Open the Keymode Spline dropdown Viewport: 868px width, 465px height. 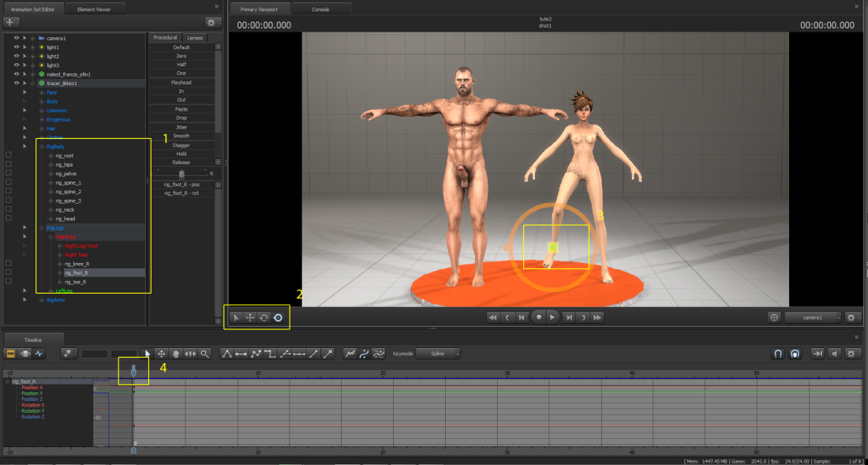tap(439, 354)
